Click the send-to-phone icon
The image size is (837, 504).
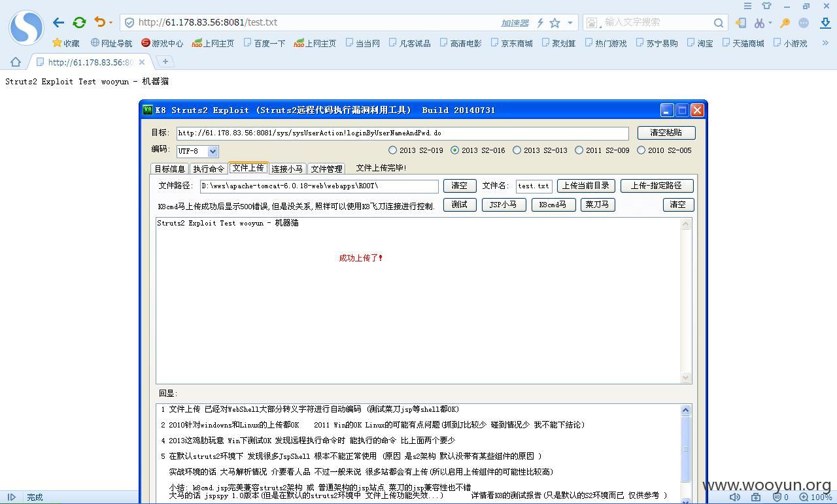point(741,23)
